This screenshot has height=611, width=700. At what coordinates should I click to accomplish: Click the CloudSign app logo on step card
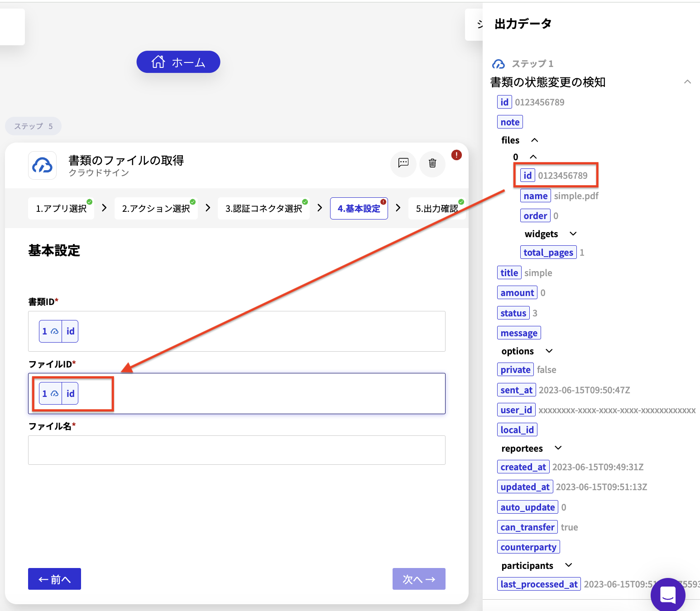[43, 165]
